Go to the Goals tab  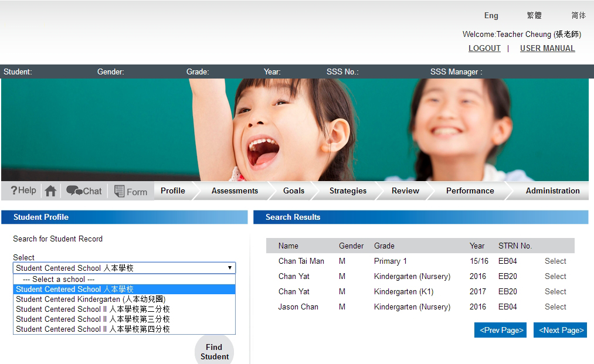[x=294, y=190]
